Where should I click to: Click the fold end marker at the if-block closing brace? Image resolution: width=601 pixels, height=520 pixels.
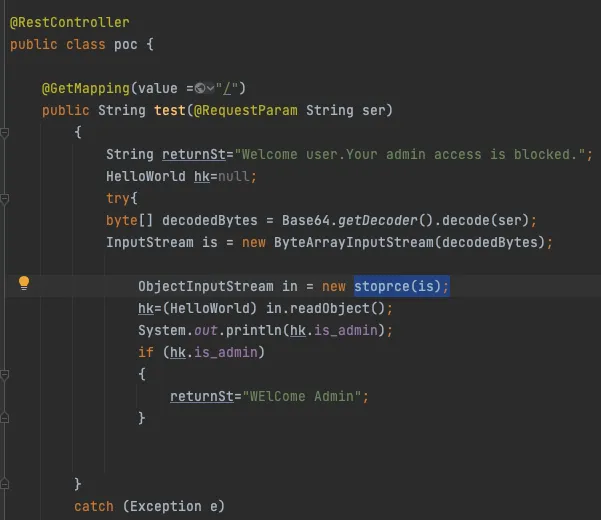coord(4,418)
